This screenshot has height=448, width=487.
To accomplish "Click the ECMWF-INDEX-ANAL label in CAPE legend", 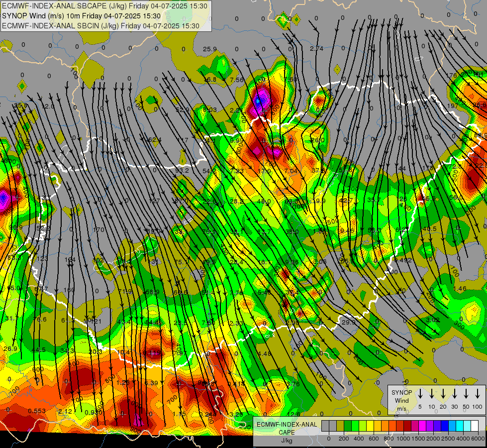I will [x=287, y=425].
